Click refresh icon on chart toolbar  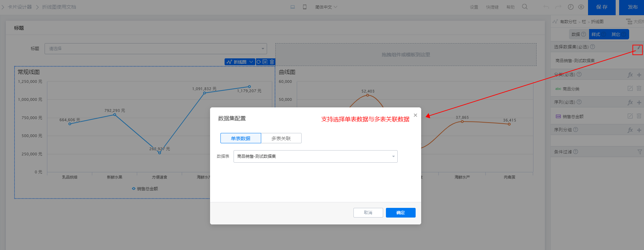(258, 62)
